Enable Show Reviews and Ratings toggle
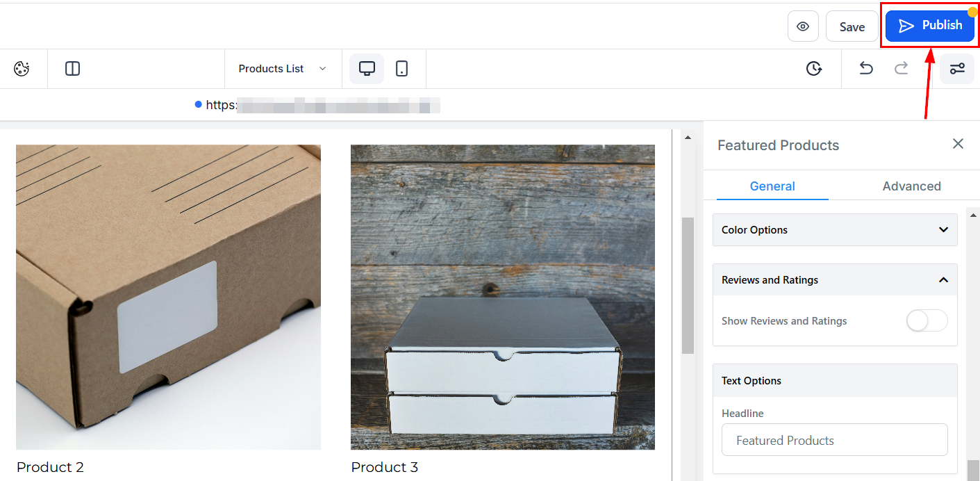Image resolution: width=980 pixels, height=481 pixels. point(927,320)
